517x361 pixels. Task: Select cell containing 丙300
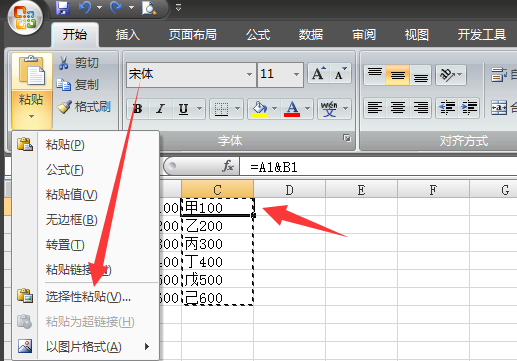click(x=218, y=244)
